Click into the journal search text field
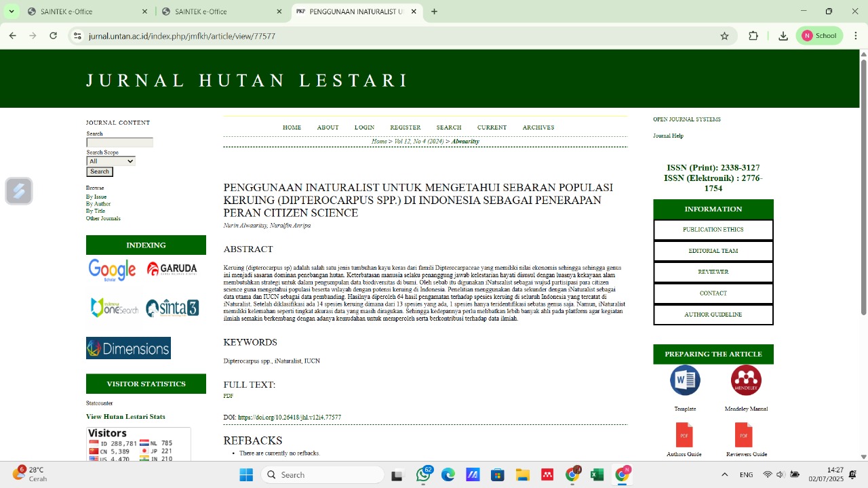Image resolution: width=868 pixels, height=488 pixels. pyautogui.click(x=119, y=142)
